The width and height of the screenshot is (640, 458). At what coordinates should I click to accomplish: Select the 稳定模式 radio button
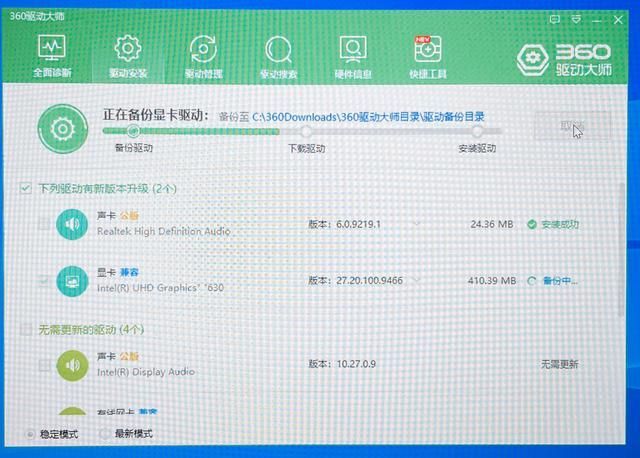point(30,434)
